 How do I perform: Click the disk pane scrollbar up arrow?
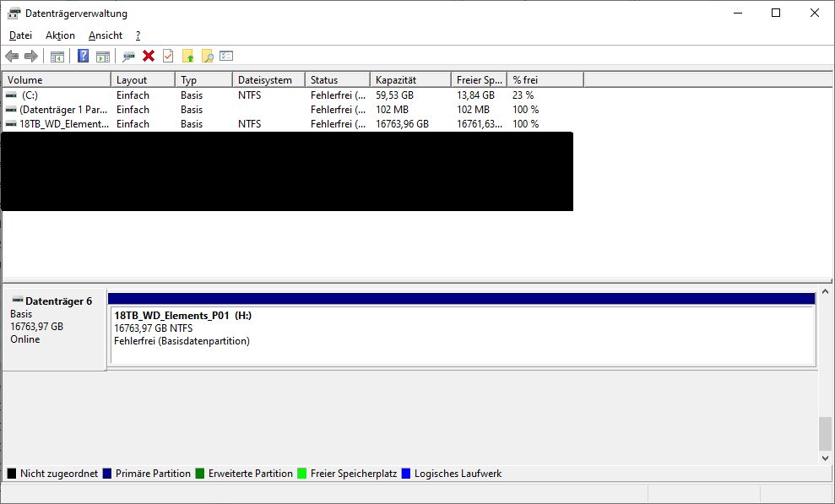[x=825, y=291]
